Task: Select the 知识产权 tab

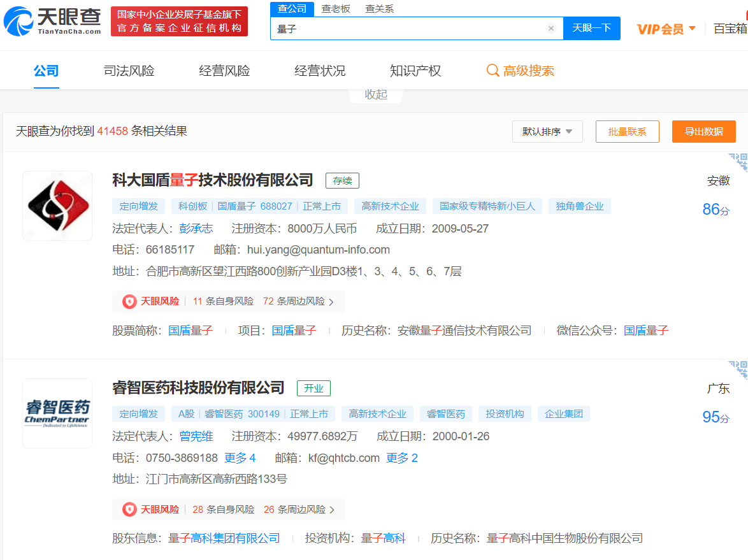Action: coord(415,71)
